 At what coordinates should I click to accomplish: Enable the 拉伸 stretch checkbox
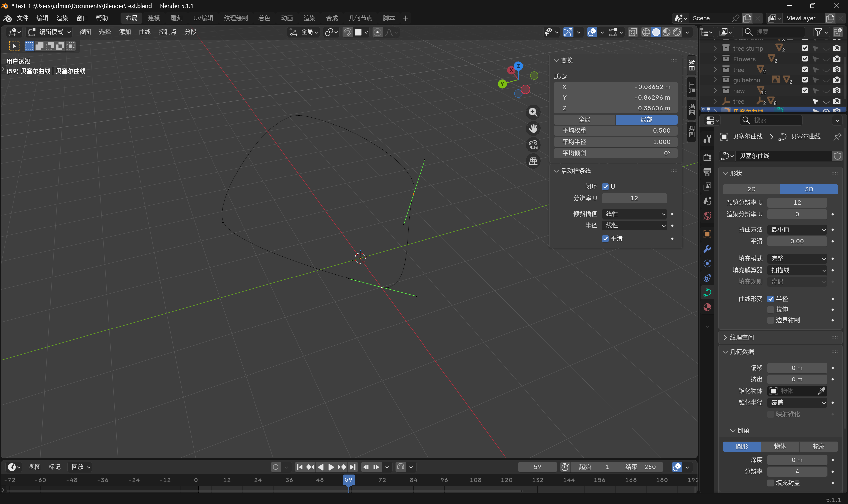771,309
